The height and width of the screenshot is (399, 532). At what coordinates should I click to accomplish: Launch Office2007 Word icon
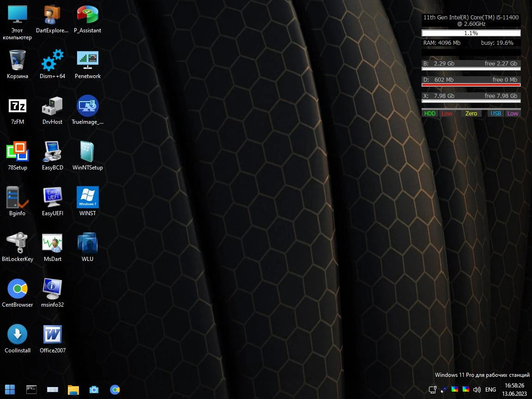[x=52, y=339]
